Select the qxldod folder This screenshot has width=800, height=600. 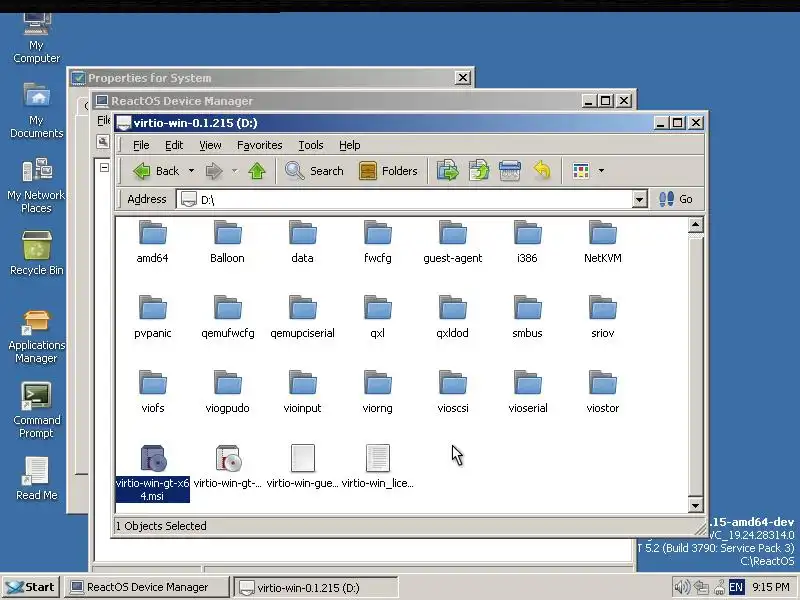(x=453, y=316)
